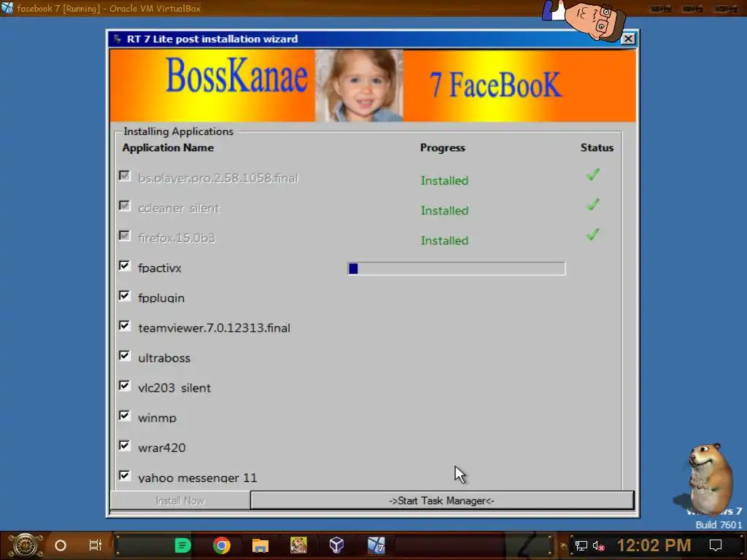Click the BossKanae banner text
Screen dimensions: 747x560
[237, 75]
